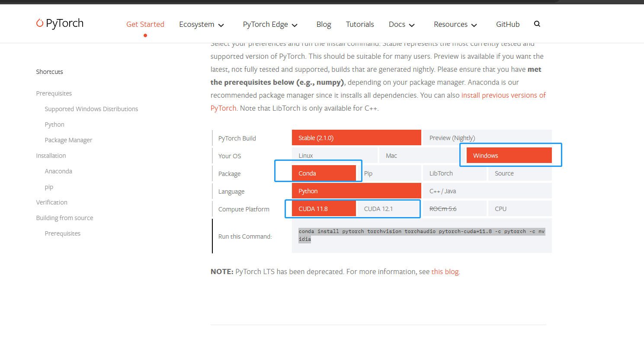644x345 pixels.
Task: Select C++ / Java as the language
Action: pyautogui.click(x=487, y=191)
